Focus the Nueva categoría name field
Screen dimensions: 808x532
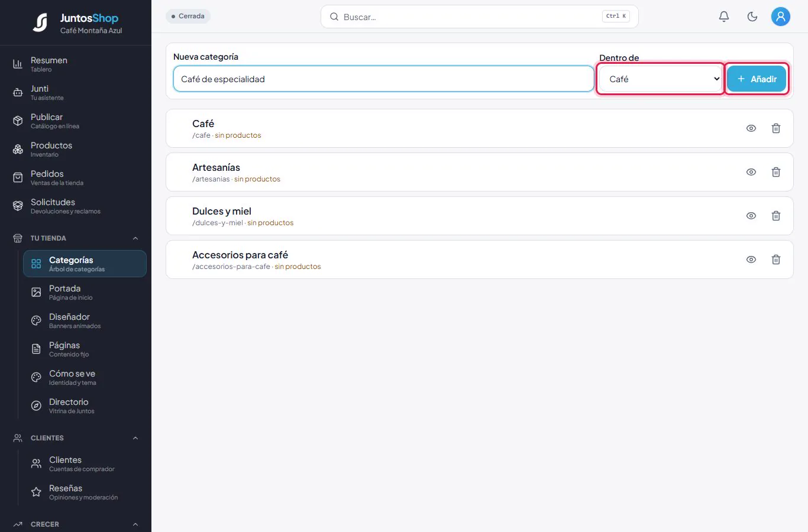click(x=383, y=79)
